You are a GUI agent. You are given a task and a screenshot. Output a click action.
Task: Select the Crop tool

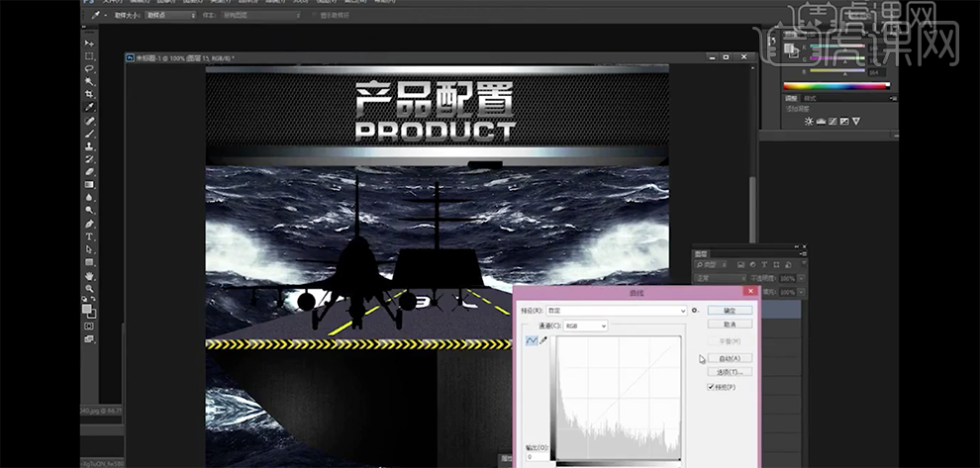(x=89, y=94)
